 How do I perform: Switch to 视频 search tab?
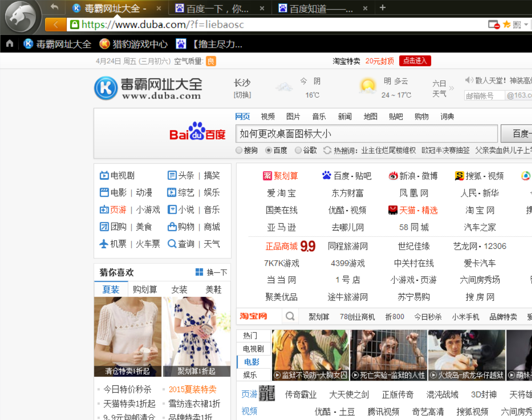coord(268,117)
